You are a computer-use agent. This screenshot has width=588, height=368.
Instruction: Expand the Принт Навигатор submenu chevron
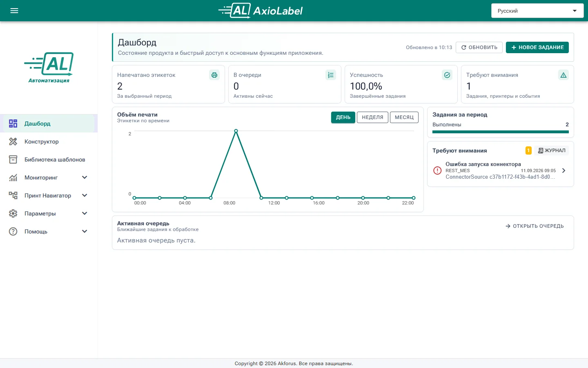coord(85,195)
